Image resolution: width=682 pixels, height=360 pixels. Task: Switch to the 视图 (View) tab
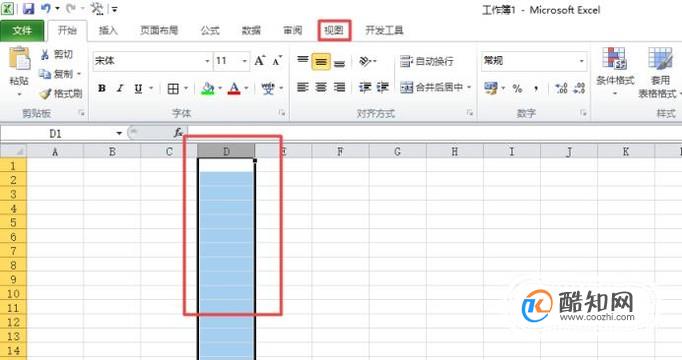tap(334, 30)
